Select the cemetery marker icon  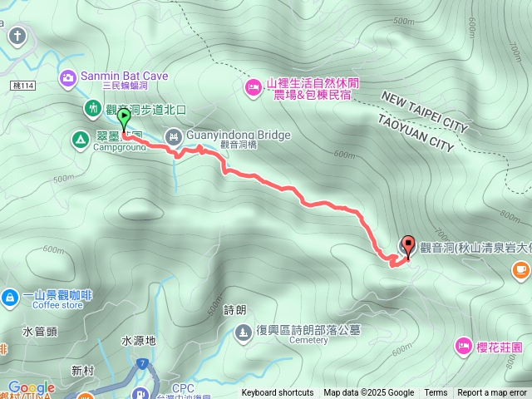tap(244, 332)
